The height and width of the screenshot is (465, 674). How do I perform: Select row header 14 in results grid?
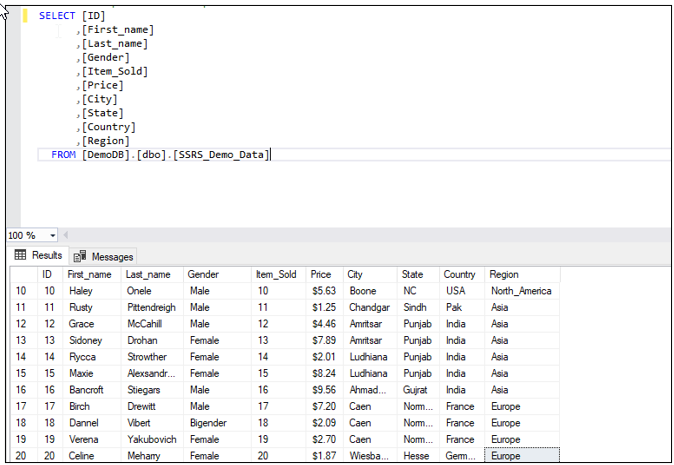24,357
